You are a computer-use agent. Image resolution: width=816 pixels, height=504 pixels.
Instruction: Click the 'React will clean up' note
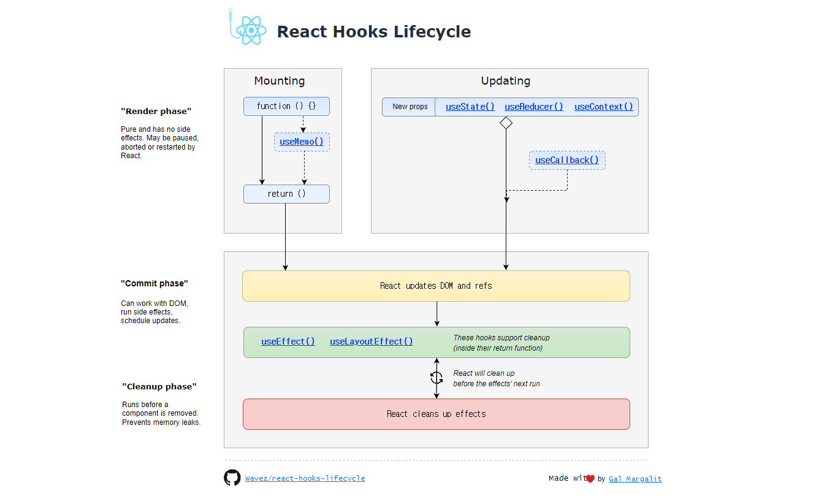click(497, 378)
